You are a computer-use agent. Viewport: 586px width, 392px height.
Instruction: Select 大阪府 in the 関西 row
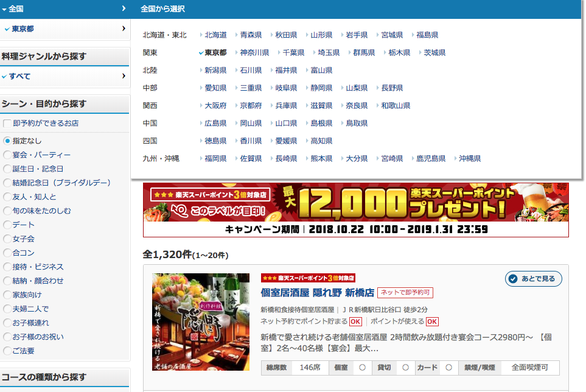(215, 106)
